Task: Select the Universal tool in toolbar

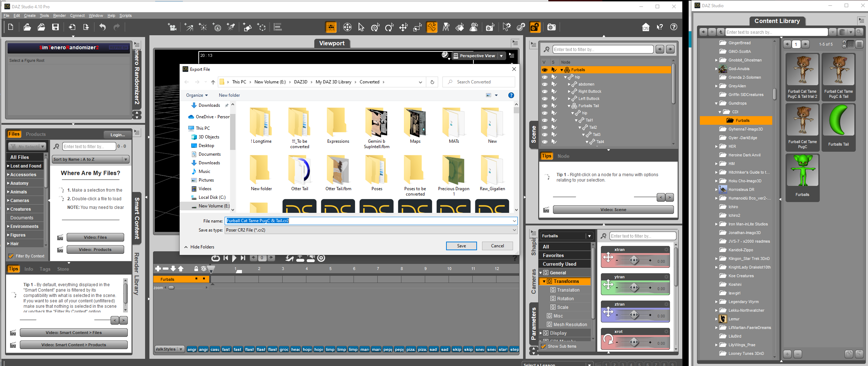Action: point(375,27)
